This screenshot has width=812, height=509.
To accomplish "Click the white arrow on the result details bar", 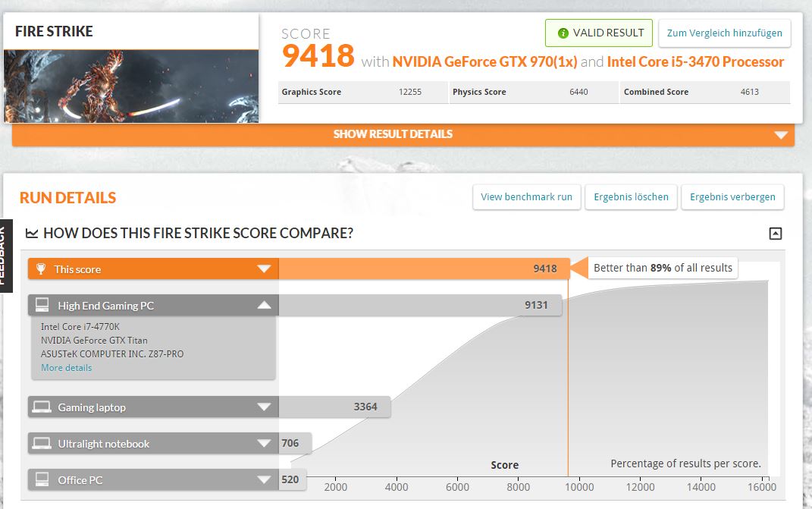I will (x=781, y=135).
